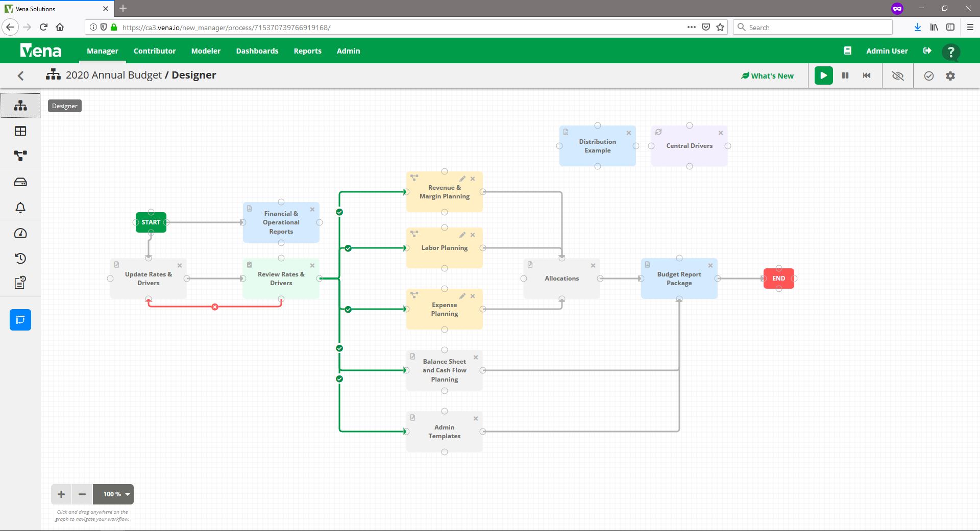Pause the workflow process
Image resolution: width=980 pixels, height=531 pixels.
pyautogui.click(x=845, y=75)
